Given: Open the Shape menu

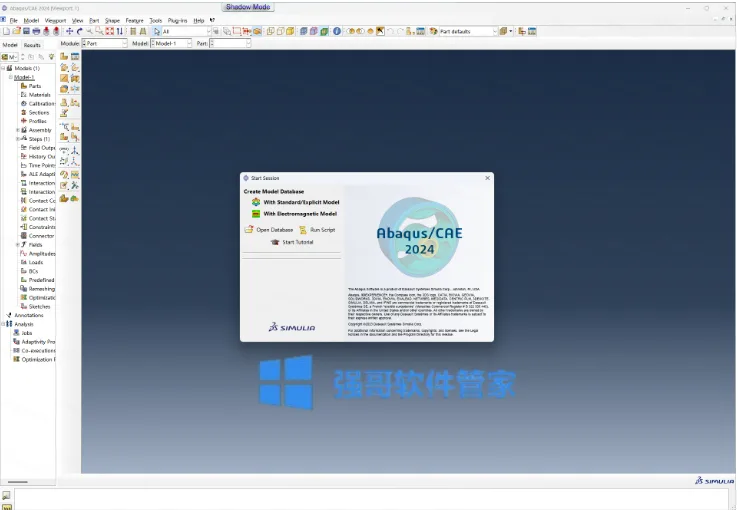Looking at the screenshot, I should click(x=112, y=21).
